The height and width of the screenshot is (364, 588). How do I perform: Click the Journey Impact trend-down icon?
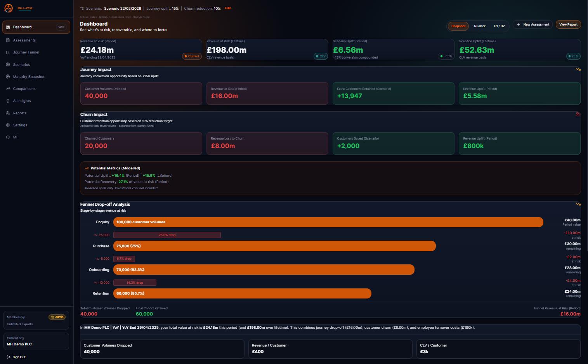click(x=578, y=69)
